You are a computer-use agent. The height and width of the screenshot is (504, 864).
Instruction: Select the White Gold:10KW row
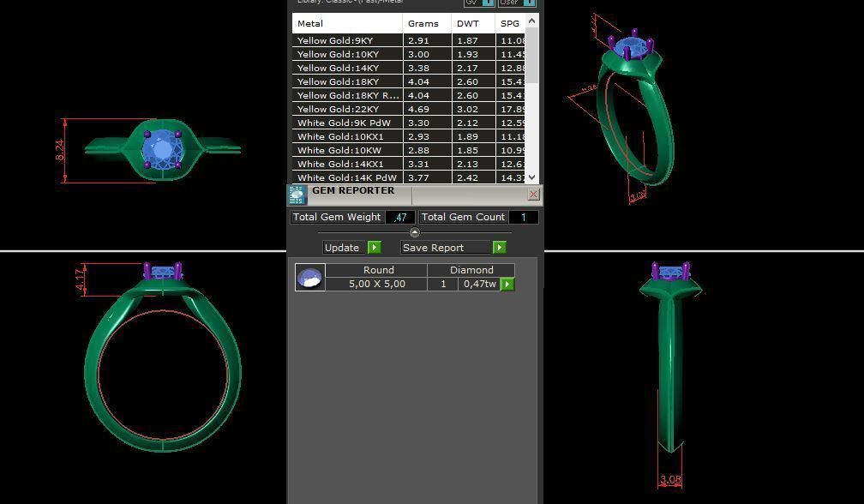(409, 150)
